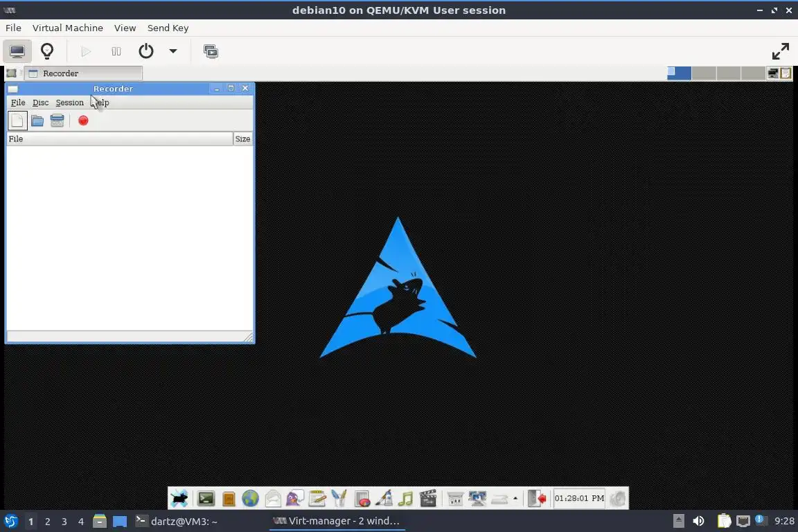The image size is (798, 532).
Task: Open virt-manager File menu
Action: (13, 28)
